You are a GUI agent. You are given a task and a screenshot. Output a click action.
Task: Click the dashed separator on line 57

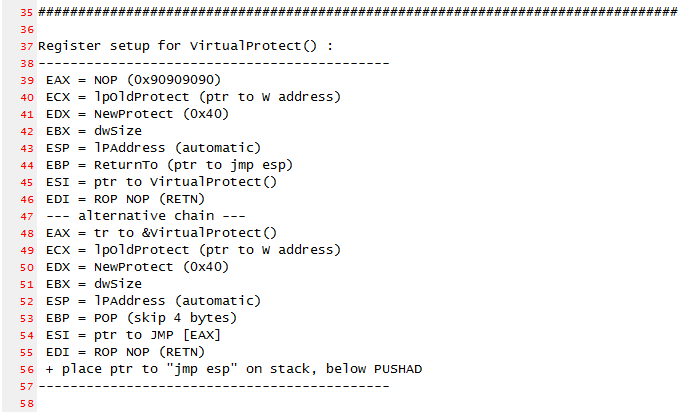tap(214, 387)
